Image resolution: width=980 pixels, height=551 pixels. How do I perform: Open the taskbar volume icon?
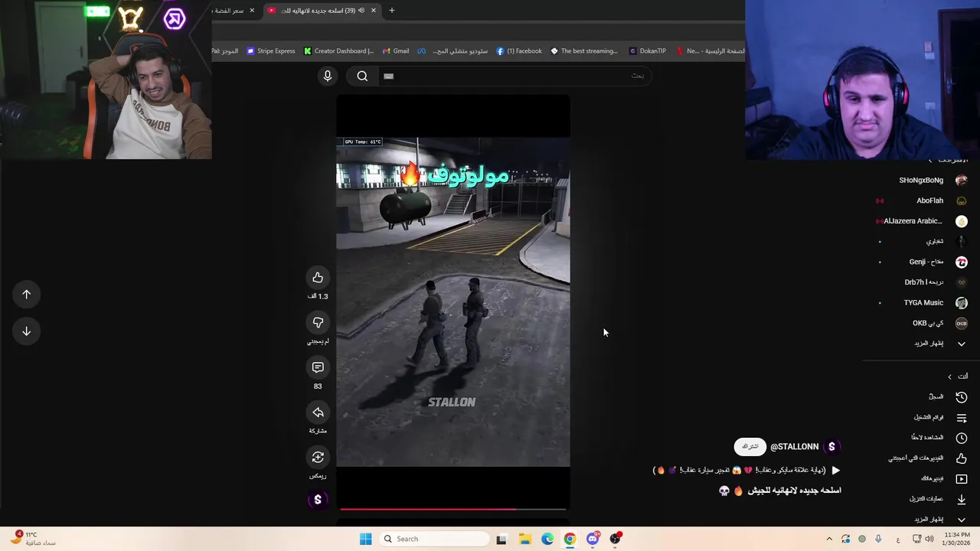coord(929,539)
